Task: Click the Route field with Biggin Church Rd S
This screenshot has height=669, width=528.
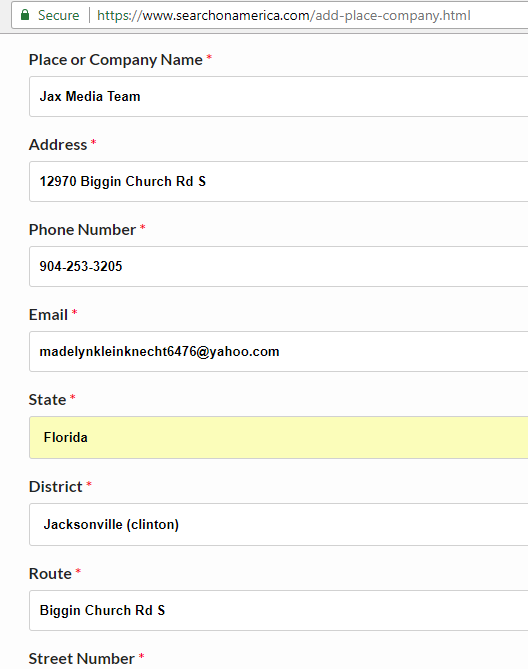Action: [279, 611]
